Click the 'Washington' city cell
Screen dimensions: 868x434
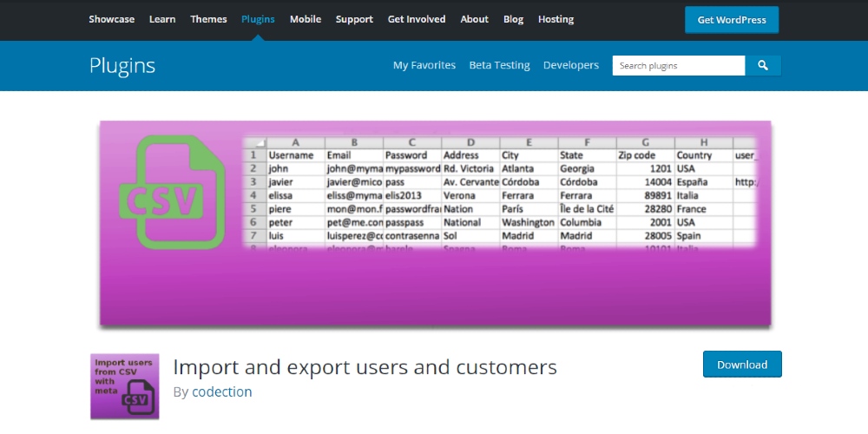click(x=529, y=222)
